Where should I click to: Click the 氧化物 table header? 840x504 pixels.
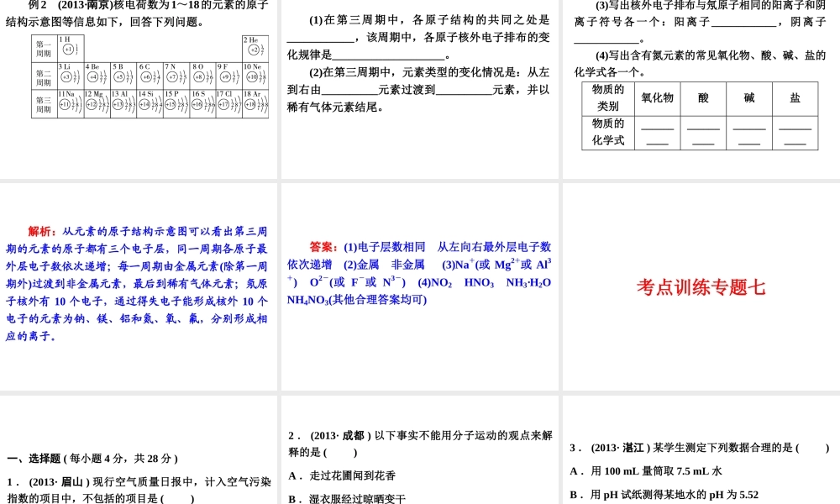658,98
